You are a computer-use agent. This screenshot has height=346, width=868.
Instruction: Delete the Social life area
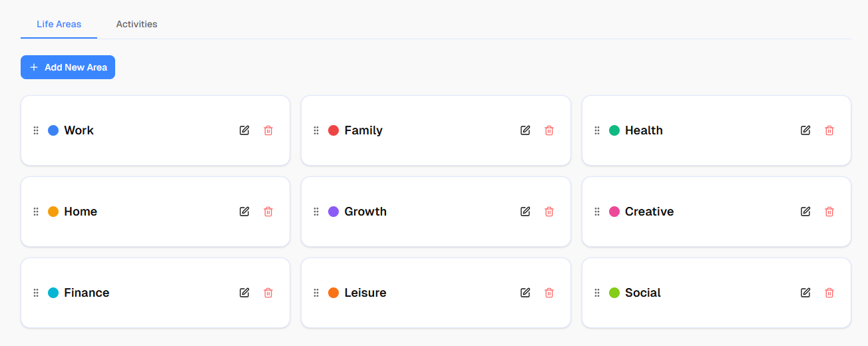tap(829, 293)
